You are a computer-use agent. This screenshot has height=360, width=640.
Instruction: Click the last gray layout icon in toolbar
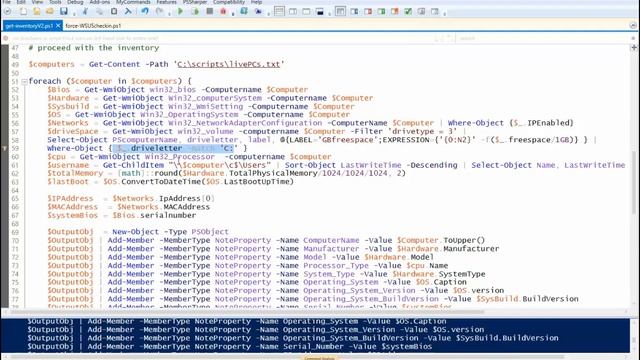pos(435,11)
